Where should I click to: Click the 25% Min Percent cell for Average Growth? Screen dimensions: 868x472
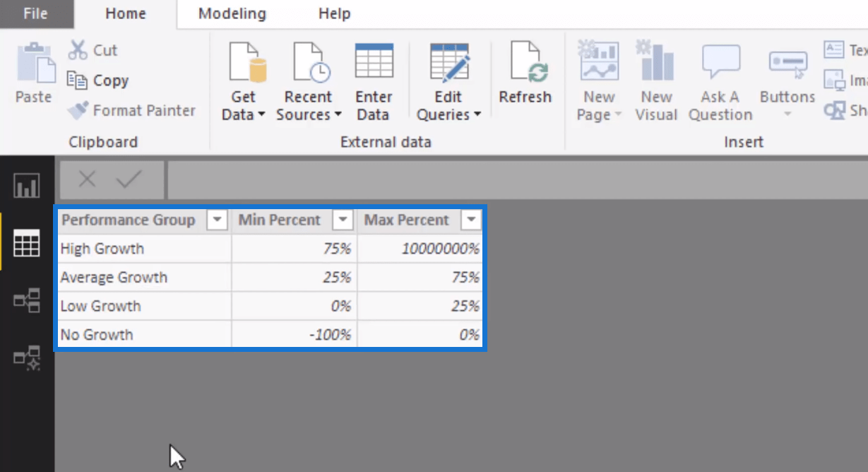pos(295,278)
